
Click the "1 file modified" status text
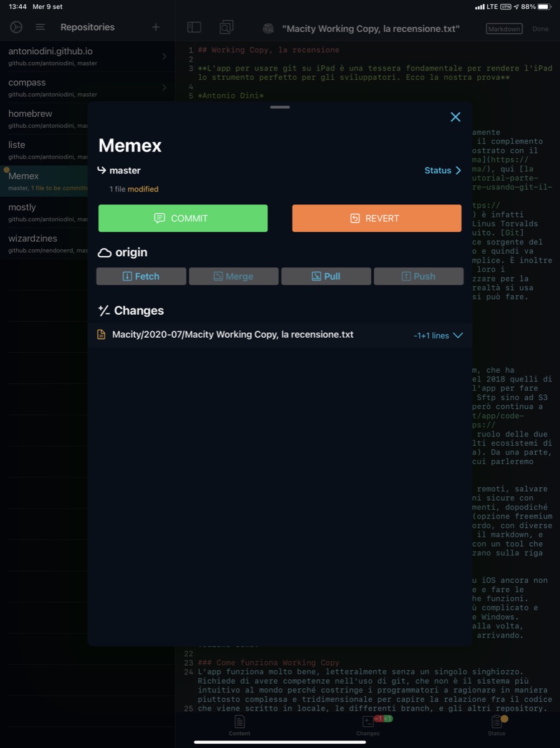click(134, 189)
